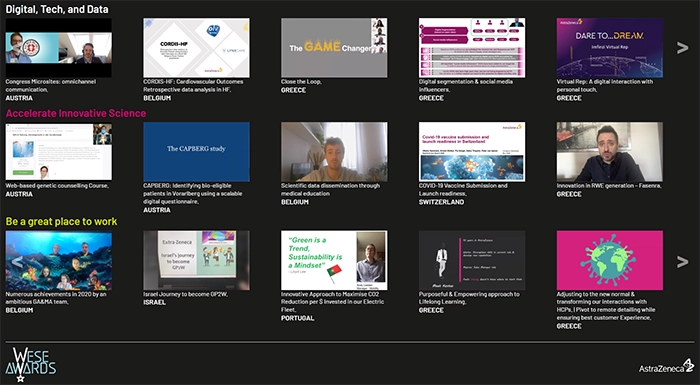700x385 pixels.
Task: Advance the Be a great place to work carousel
Action: pyautogui.click(x=682, y=262)
